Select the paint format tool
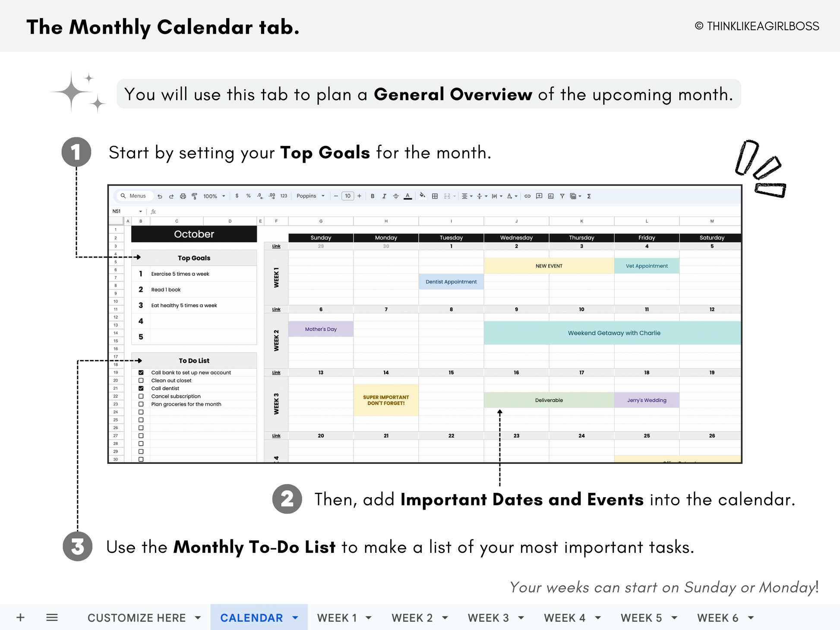Viewport: 840px width, 630px height. pos(195,196)
